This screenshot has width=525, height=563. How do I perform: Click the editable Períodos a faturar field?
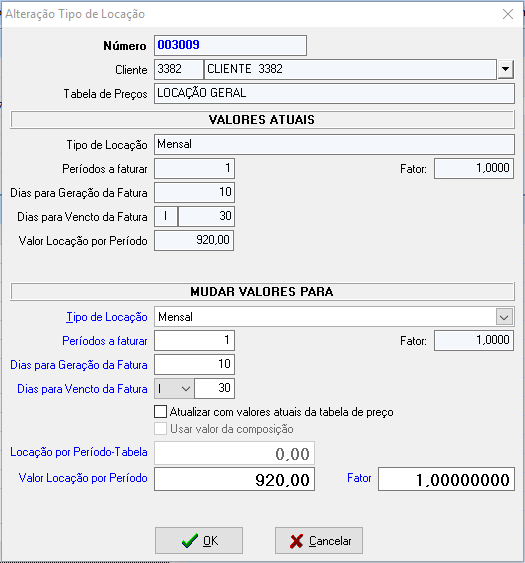(195, 340)
